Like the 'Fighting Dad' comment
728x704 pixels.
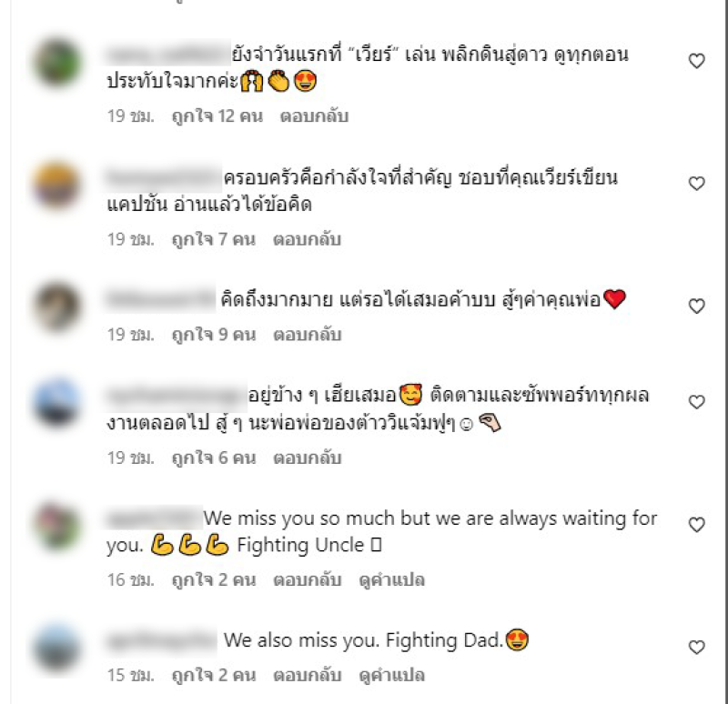pos(696,647)
